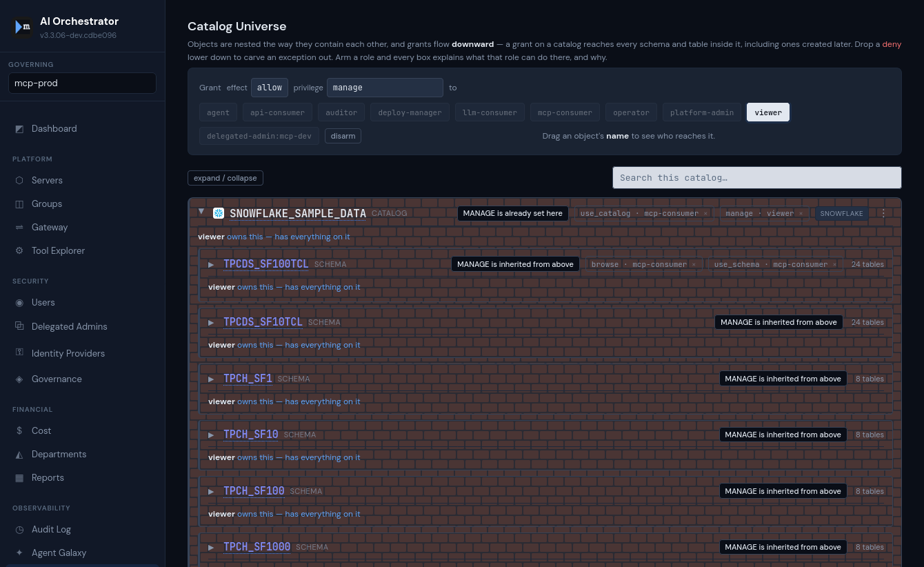Remove the manage viewer grant chip
The height and width of the screenshot is (567, 924).
coord(801,214)
